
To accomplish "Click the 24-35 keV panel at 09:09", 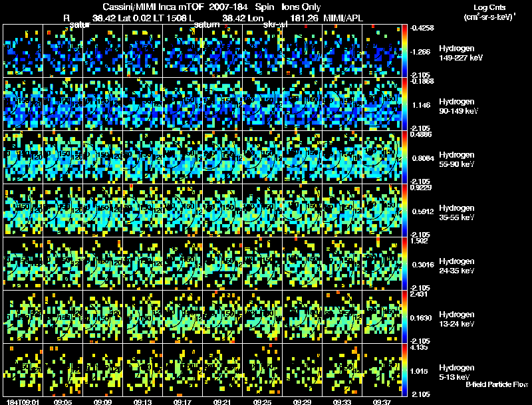I will click(103, 264).
